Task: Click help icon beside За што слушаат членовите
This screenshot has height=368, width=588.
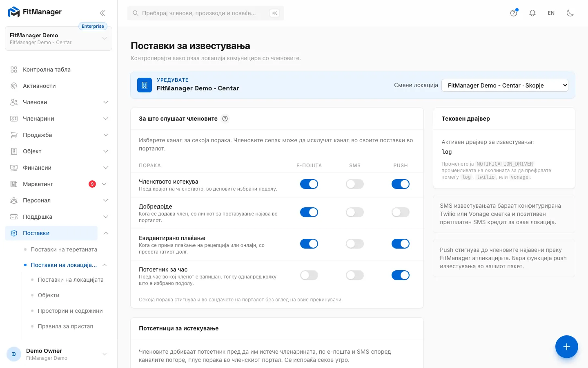Action: tap(225, 119)
